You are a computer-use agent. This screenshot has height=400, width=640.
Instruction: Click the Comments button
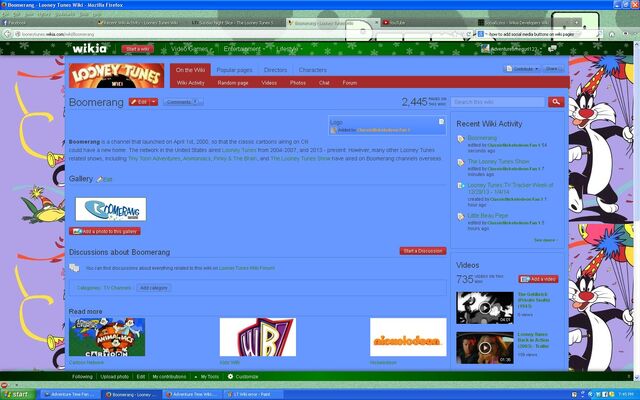point(182,102)
